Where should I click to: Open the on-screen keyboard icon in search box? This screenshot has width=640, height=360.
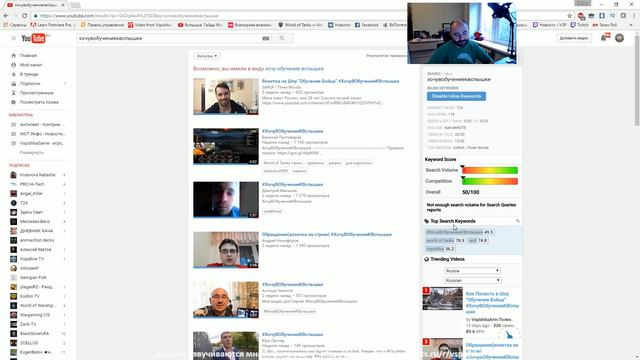point(266,38)
